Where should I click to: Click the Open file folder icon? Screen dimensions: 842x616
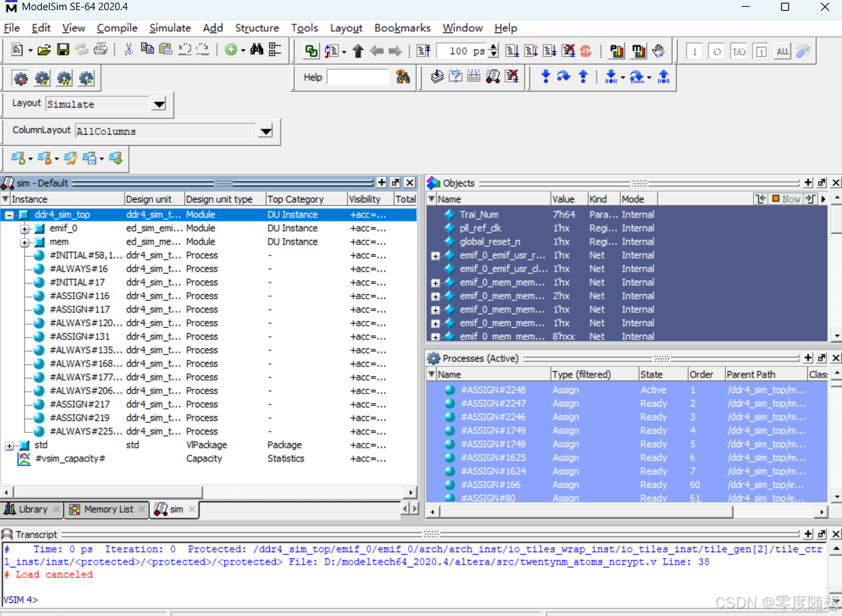[44, 50]
